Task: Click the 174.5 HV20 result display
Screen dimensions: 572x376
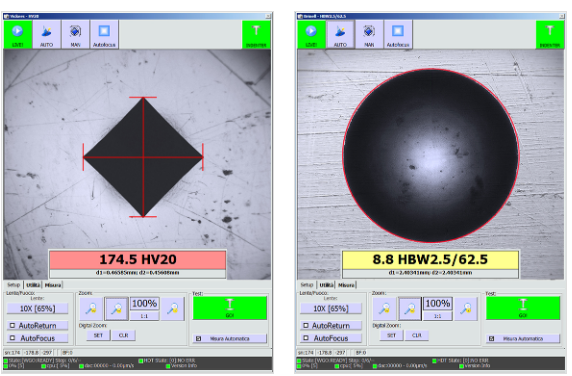Action: coord(138,260)
